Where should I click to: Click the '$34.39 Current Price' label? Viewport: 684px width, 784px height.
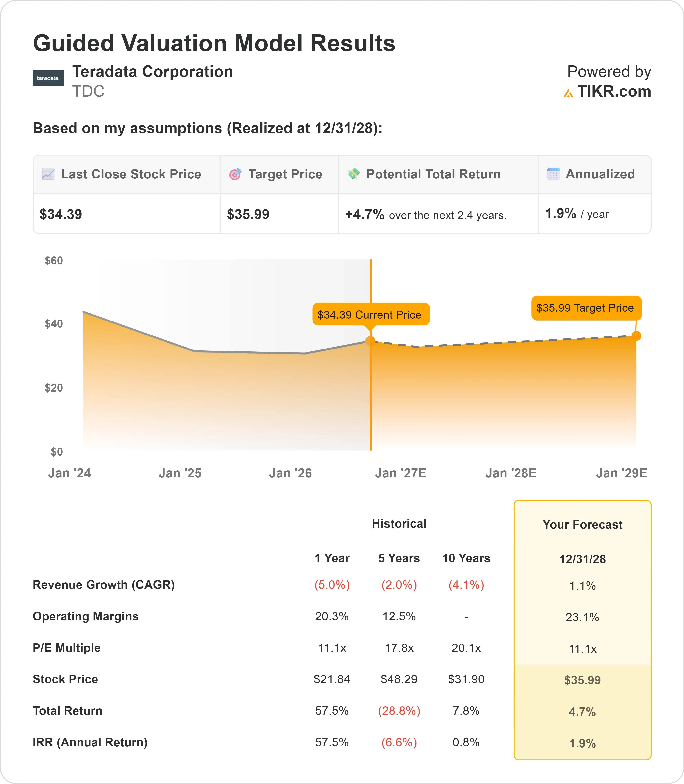(x=371, y=315)
